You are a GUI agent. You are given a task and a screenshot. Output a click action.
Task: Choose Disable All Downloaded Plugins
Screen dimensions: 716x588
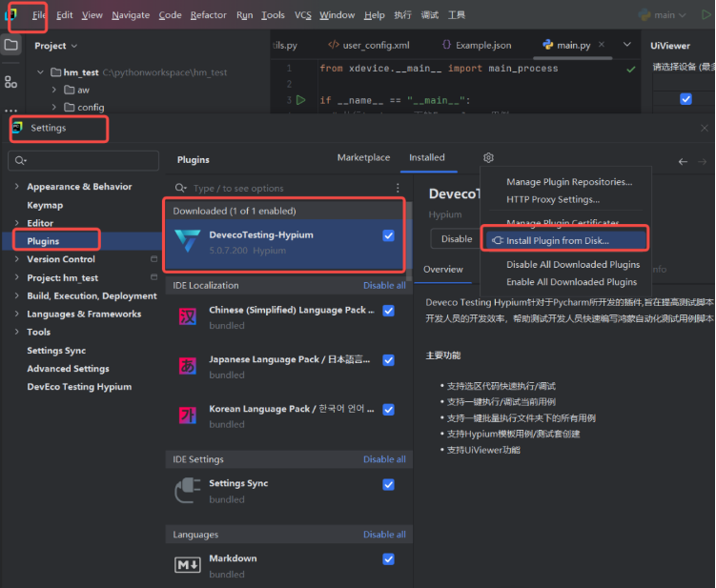coord(573,264)
